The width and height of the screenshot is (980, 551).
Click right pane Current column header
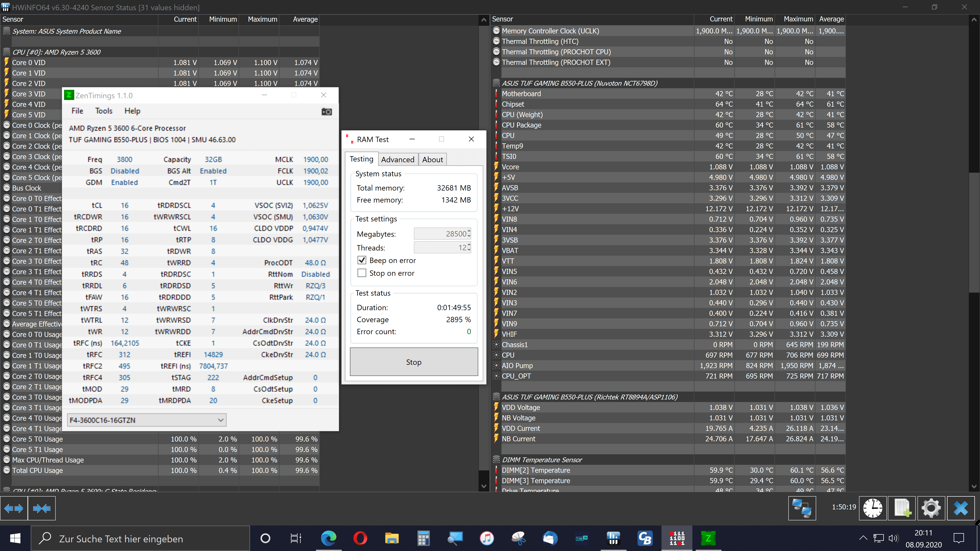pyautogui.click(x=714, y=19)
